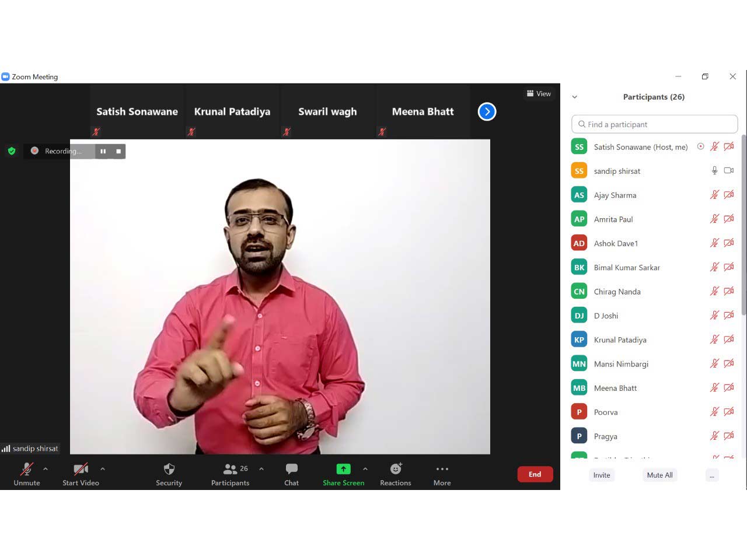The width and height of the screenshot is (747, 560).
Task: Open the Security shield options
Action: (x=169, y=474)
